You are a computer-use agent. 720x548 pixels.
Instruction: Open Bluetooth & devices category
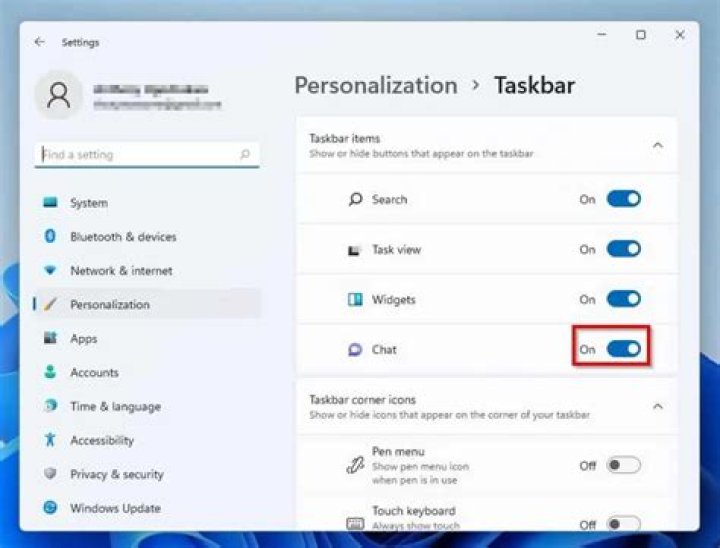click(148, 237)
